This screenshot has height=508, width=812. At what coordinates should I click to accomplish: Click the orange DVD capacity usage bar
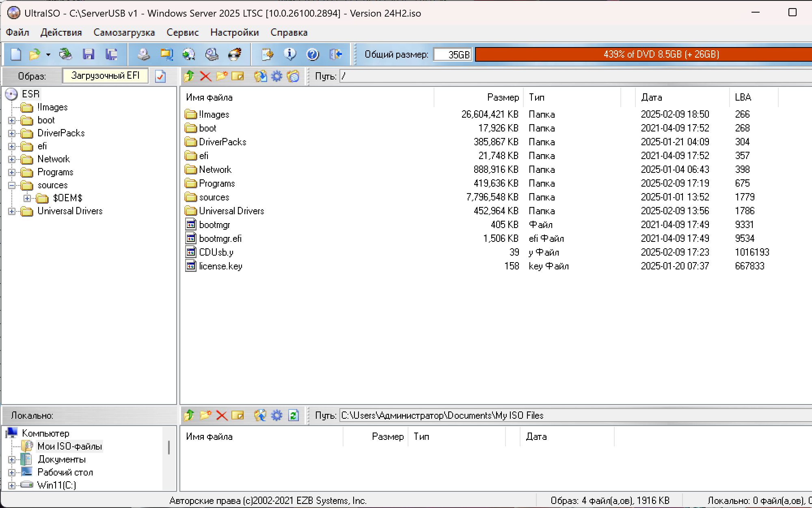[x=644, y=54]
